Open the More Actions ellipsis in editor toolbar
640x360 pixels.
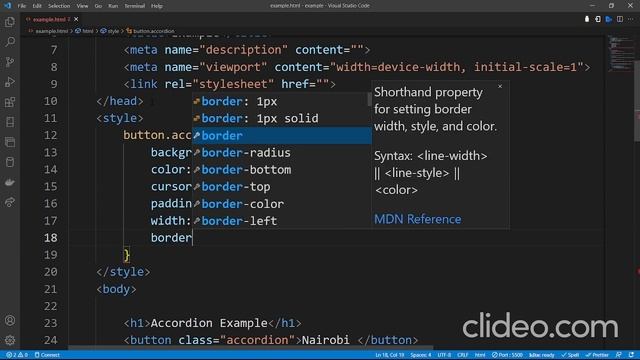(631, 19)
